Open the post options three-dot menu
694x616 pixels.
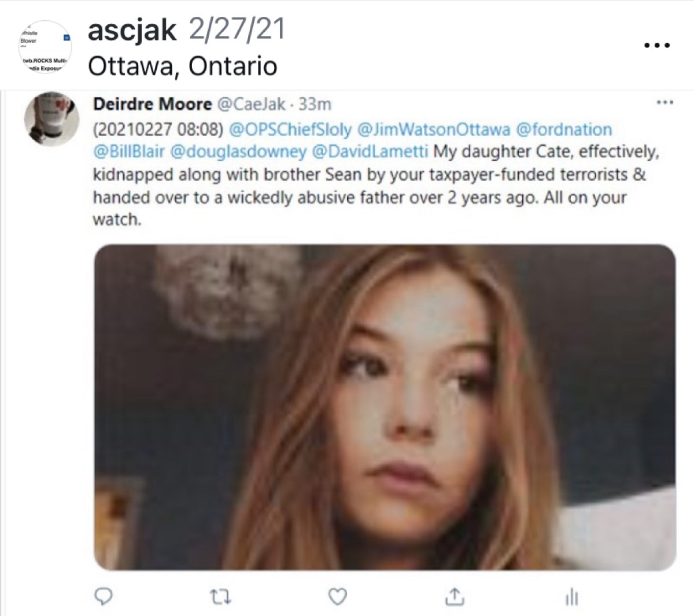[x=657, y=45]
